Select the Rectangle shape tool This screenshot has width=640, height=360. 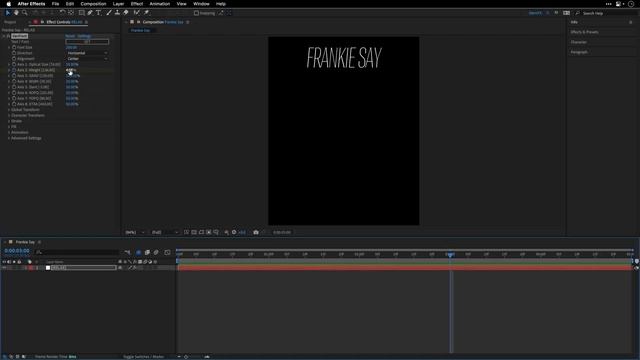pos(82,13)
